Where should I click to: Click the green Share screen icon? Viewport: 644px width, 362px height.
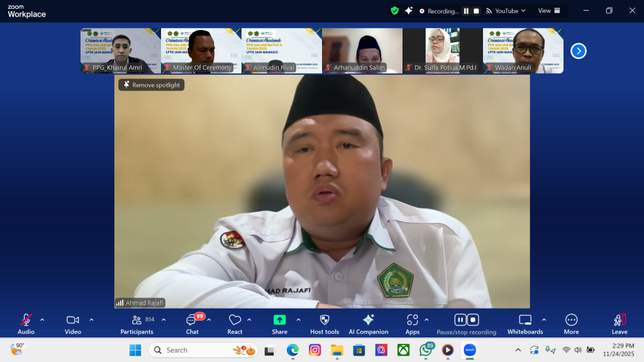pos(279,320)
